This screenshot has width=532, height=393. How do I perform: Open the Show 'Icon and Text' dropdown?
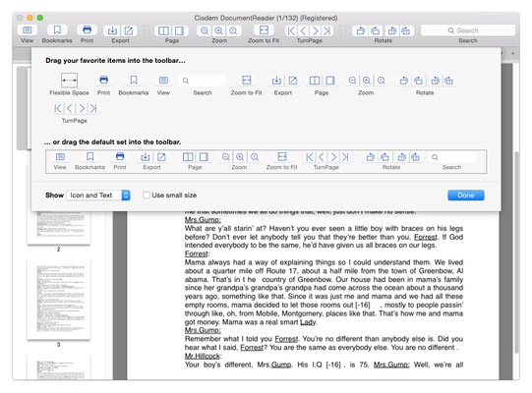pos(98,196)
